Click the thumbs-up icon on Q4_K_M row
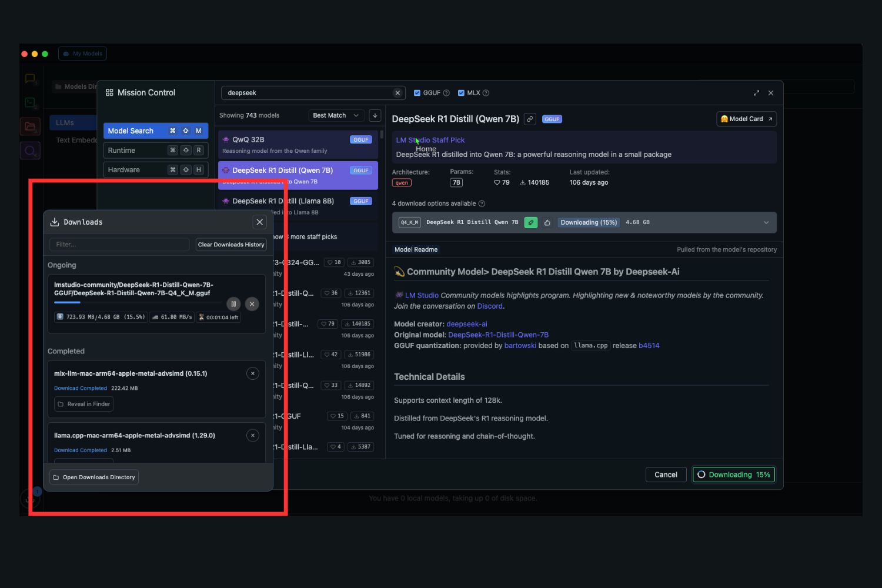Image resolution: width=882 pixels, height=588 pixels. tap(547, 222)
